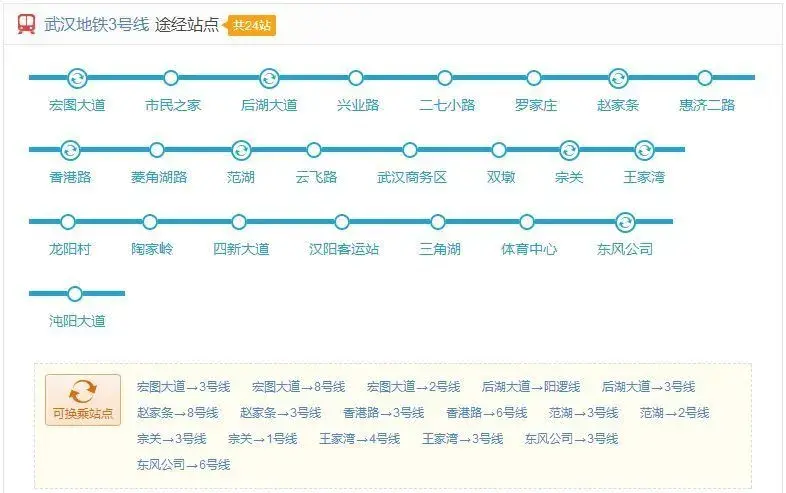Open transfer link 赵家条→8号线

(x=177, y=413)
